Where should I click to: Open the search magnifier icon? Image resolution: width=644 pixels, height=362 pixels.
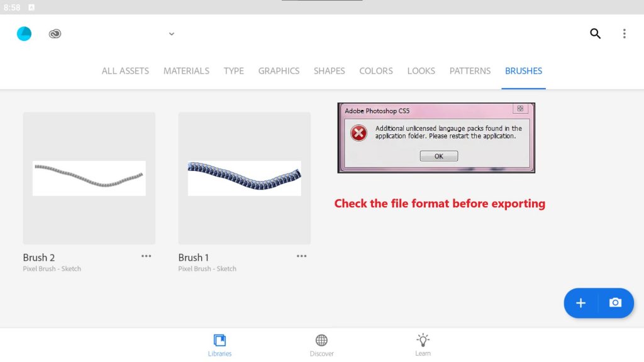point(595,34)
